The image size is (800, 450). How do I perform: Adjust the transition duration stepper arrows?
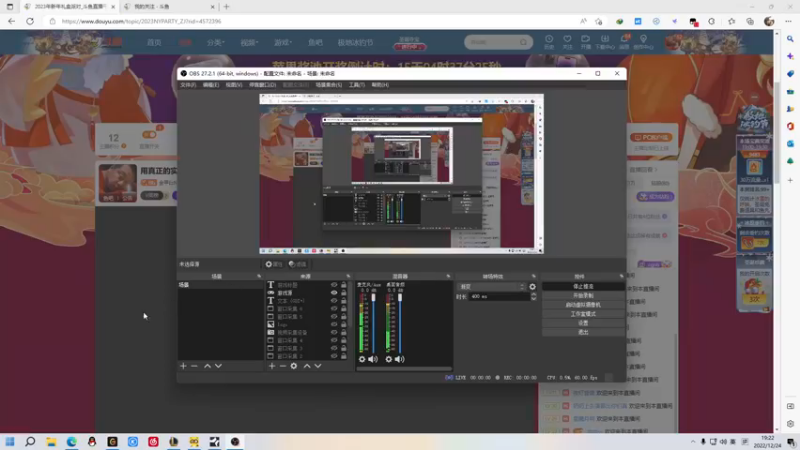click(x=534, y=296)
